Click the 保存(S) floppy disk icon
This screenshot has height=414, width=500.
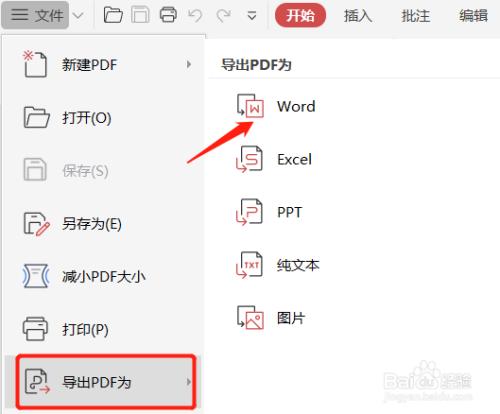tap(35, 170)
